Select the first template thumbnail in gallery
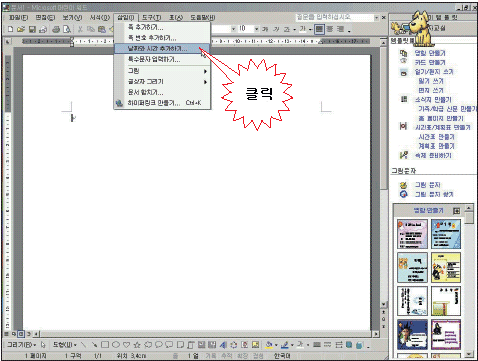Image resolution: width=478 pixels, height=361 pixels. 412,234
